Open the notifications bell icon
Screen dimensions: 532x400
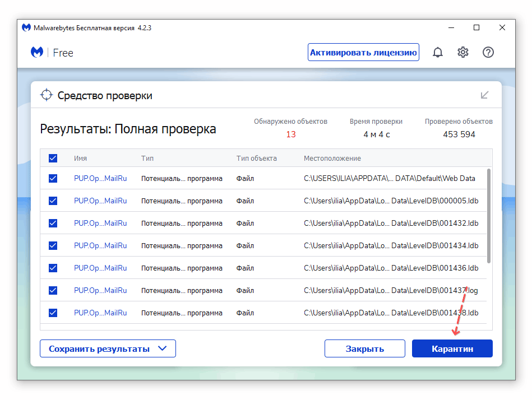438,53
